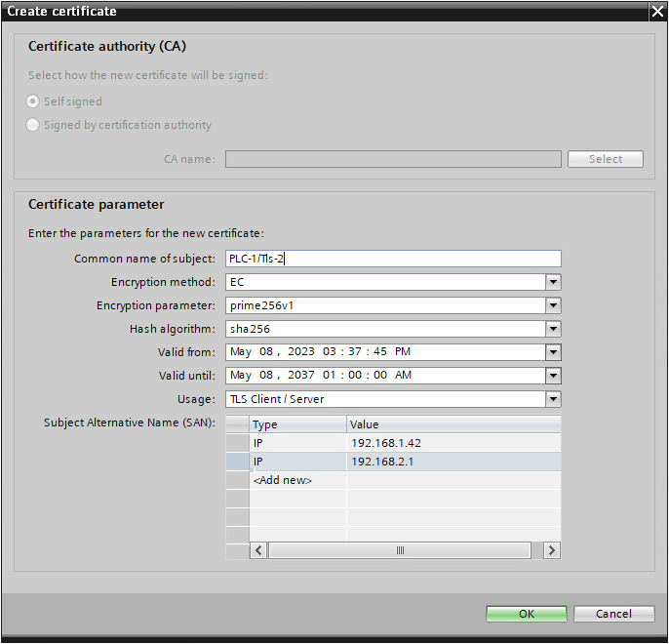This screenshot has width=669, height=644.
Task: Click the IP type cell for 192.168.1.42
Action: 297,443
